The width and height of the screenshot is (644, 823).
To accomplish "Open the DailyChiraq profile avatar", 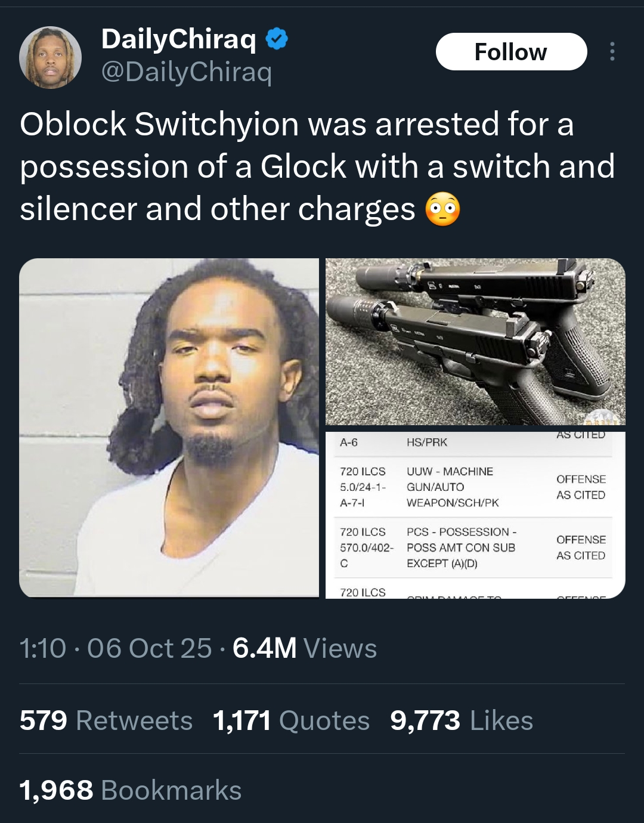I will pyautogui.click(x=51, y=57).
